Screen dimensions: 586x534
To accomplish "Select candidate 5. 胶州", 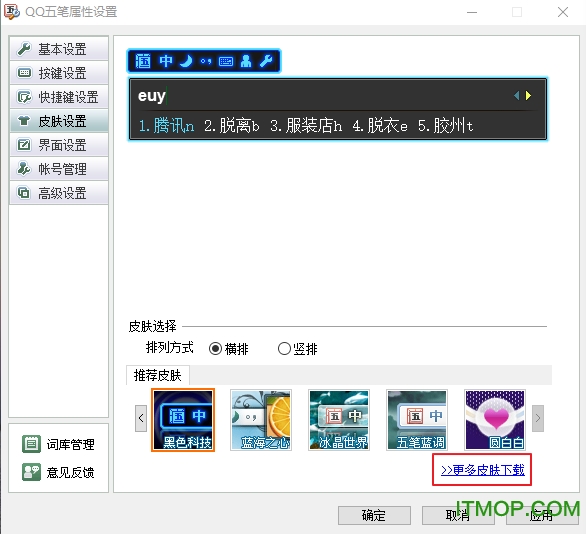I will coord(445,126).
